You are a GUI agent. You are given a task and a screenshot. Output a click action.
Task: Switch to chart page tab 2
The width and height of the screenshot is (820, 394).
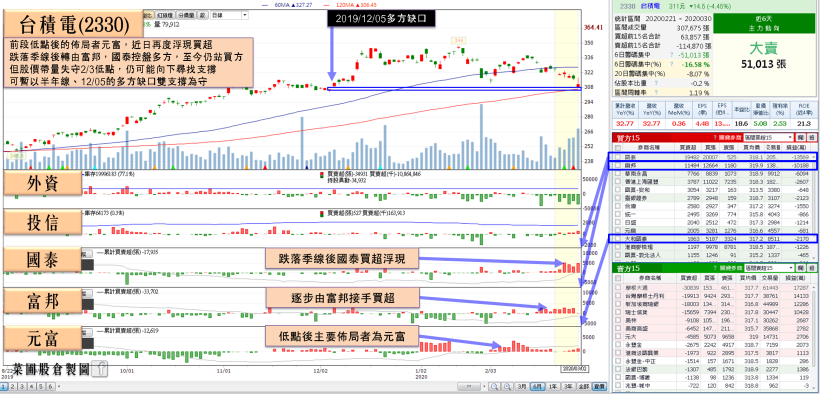click(x=13, y=386)
